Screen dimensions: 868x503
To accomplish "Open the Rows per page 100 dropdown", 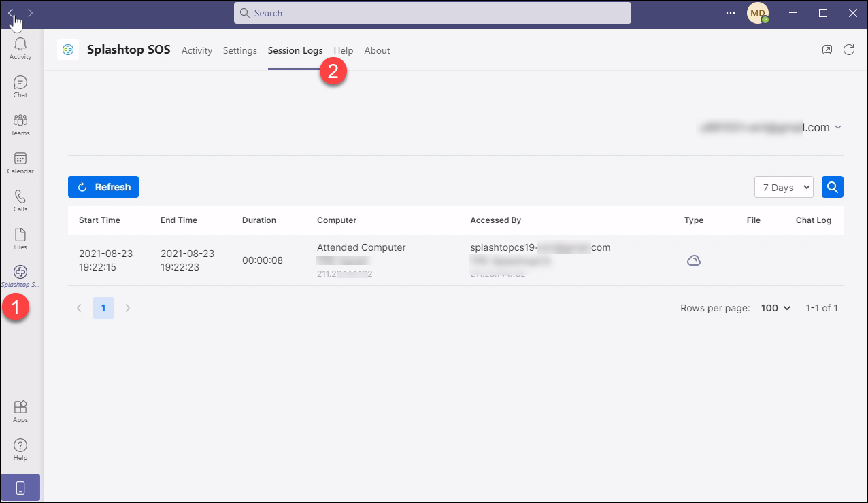I will 775,308.
